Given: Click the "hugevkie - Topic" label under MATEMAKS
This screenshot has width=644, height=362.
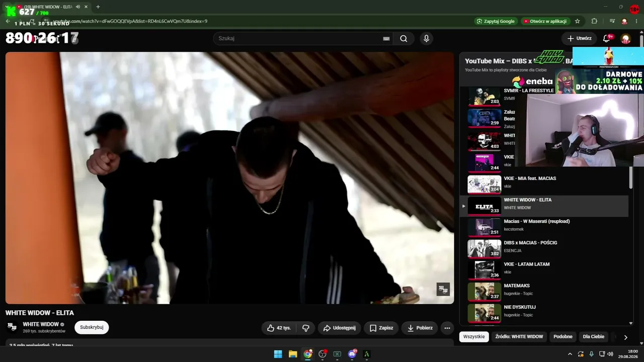Looking at the screenshot, I should [518, 294].
